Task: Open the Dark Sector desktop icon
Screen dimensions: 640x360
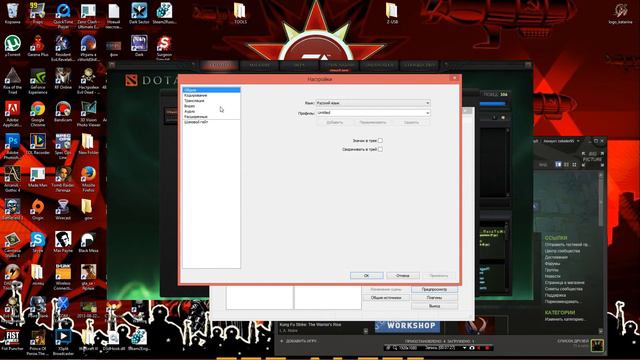Action: (x=139, y=13)
